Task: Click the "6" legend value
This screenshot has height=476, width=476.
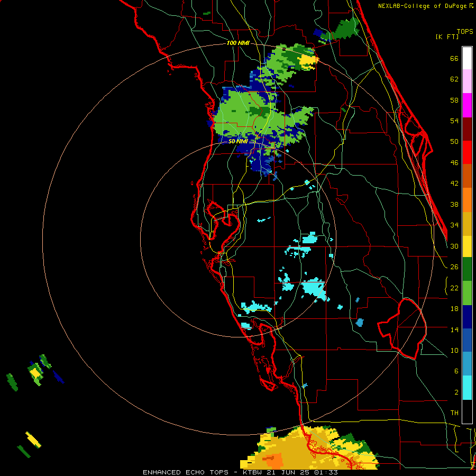Action: click(x=456, y=371)
